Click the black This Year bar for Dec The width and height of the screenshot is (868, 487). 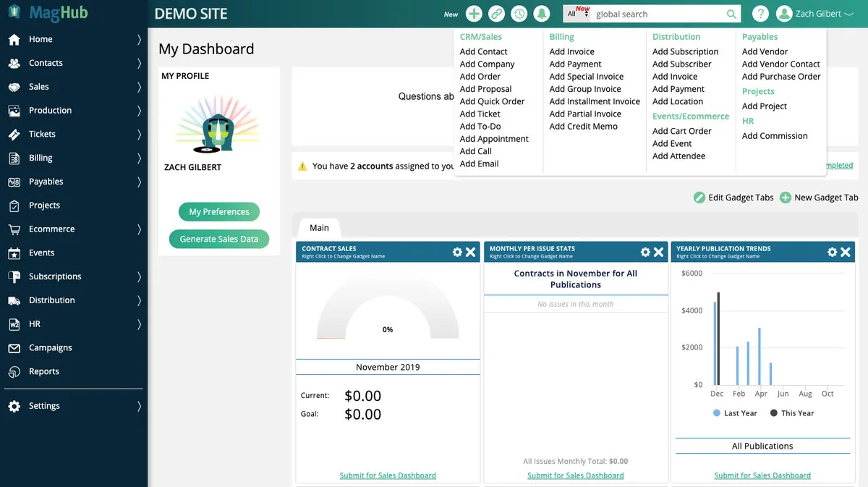(x=718, y=339)
